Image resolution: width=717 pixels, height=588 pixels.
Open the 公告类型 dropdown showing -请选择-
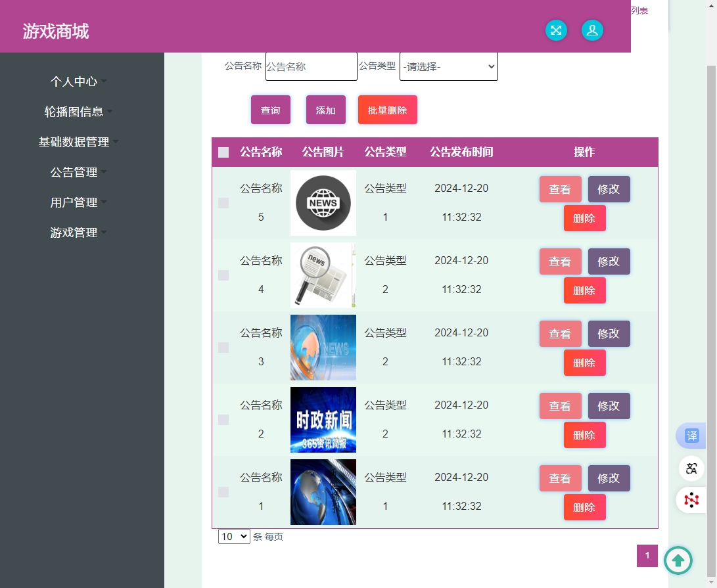[x=448, y=66]
